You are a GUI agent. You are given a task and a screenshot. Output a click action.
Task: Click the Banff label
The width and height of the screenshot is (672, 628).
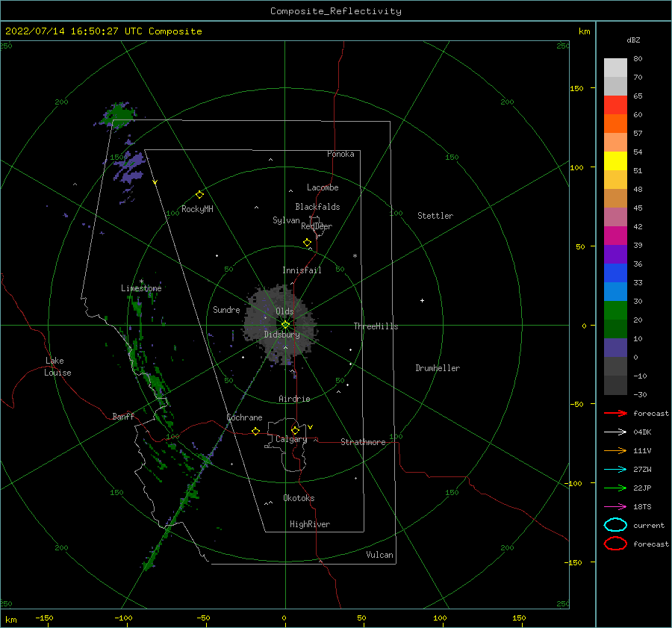tap(123, 417)
